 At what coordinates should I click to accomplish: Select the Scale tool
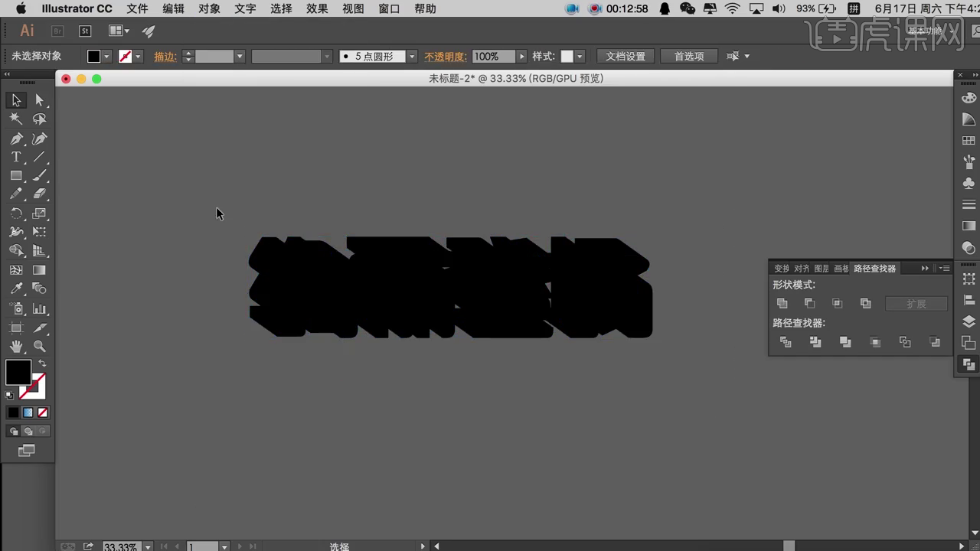tap(39, 214)
